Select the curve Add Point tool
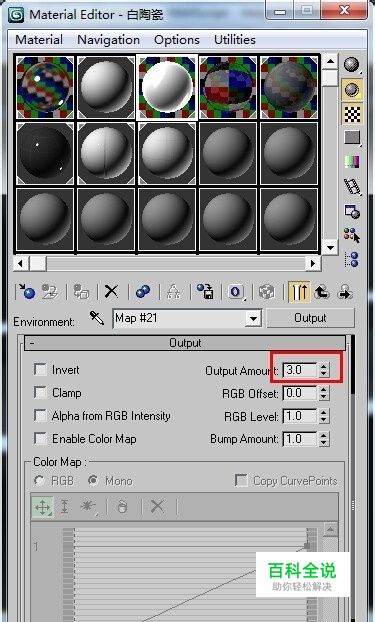Image resolution: width=375 pixels, height=622 pixels. 87,507
